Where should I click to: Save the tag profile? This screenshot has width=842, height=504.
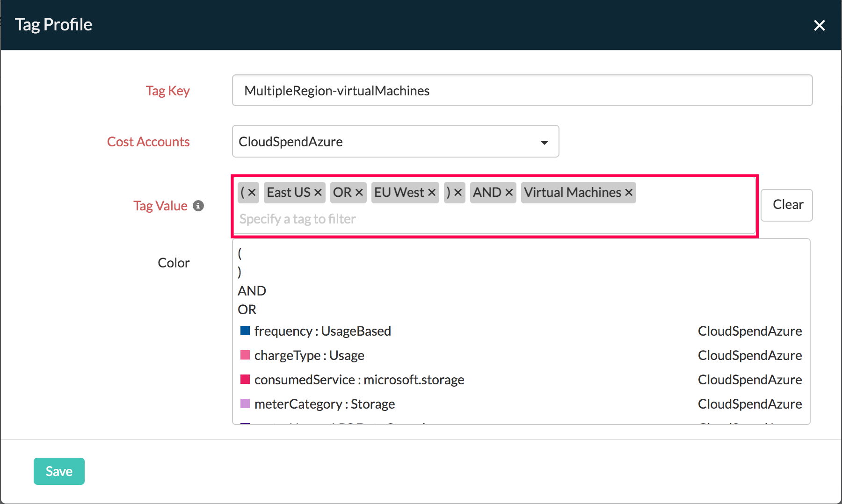click(x=59, y=471)
